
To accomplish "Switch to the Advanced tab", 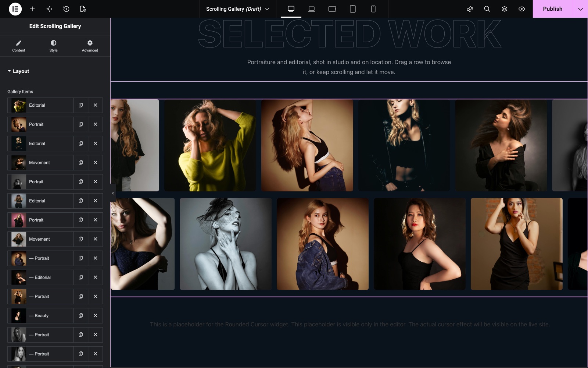I will pos(90,46).
